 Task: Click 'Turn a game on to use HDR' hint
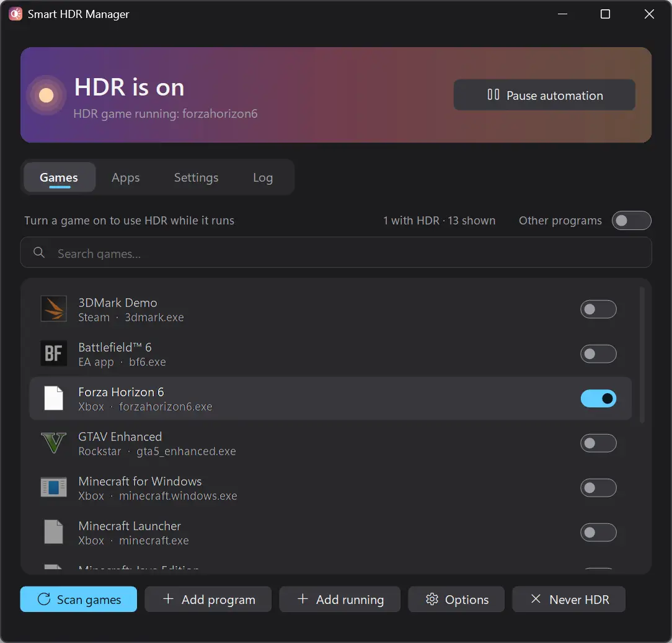click(x=129, y=220)
